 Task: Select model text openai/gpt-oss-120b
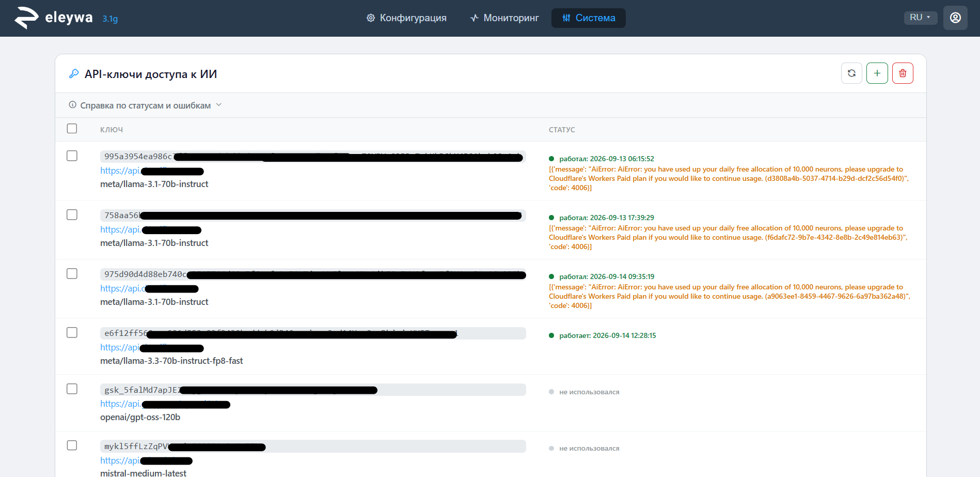140,417
